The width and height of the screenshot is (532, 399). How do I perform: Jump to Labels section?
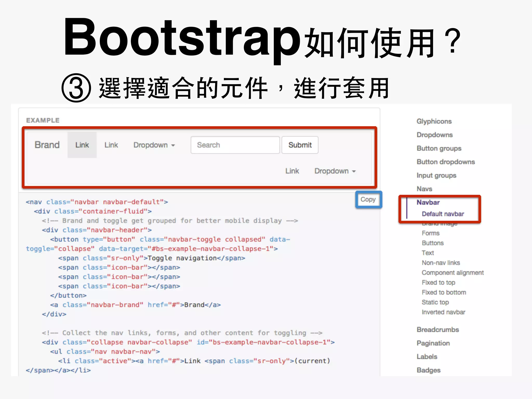pyautogui.click(x=427, y=357)
